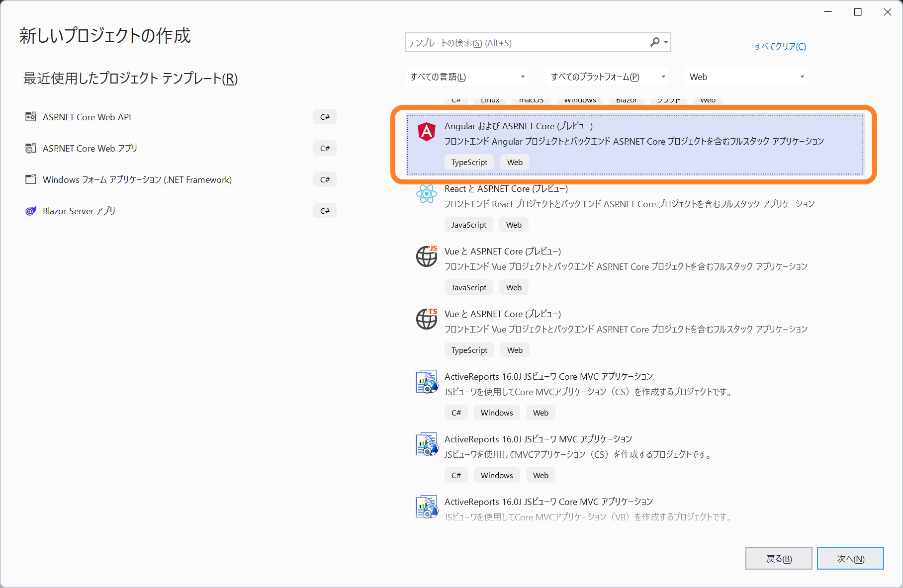
Task: Select the Vue globe icon marked TS
Action: pyautogui.click(x=427, y=319)
